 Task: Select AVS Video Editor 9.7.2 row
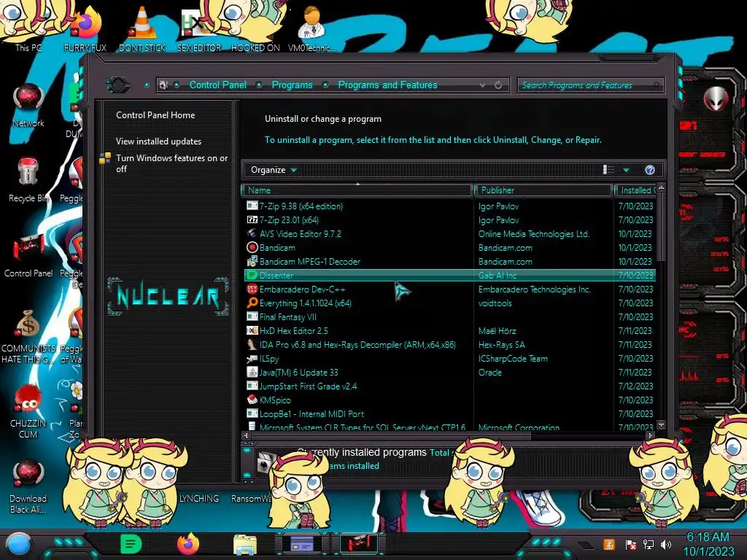click(x=449, y=234)
